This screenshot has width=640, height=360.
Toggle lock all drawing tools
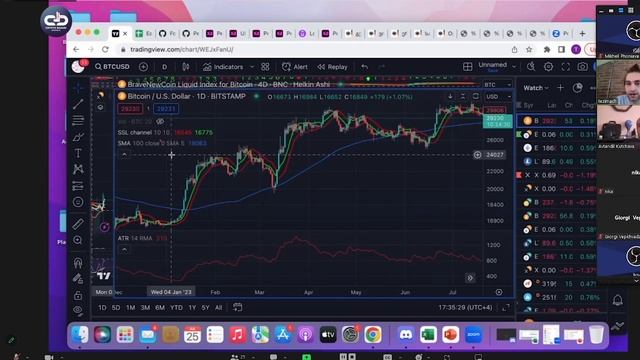tap(78, 295)
